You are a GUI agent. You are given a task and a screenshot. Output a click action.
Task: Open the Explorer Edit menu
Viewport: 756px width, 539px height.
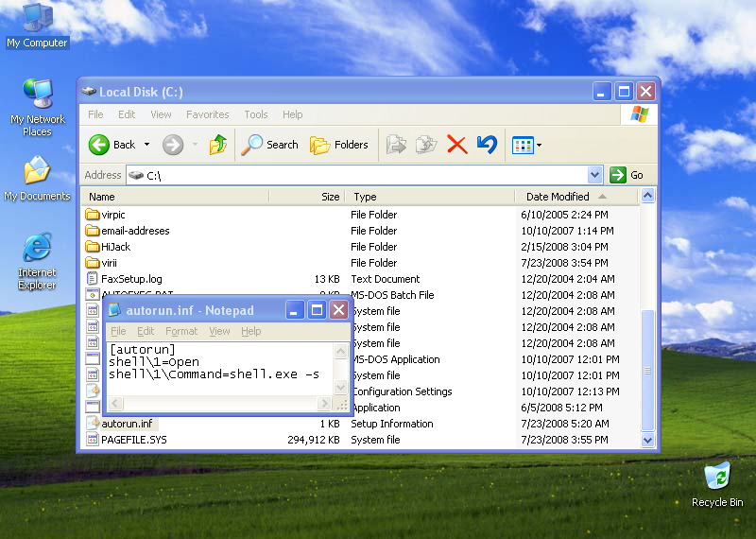tap(127, 114)
